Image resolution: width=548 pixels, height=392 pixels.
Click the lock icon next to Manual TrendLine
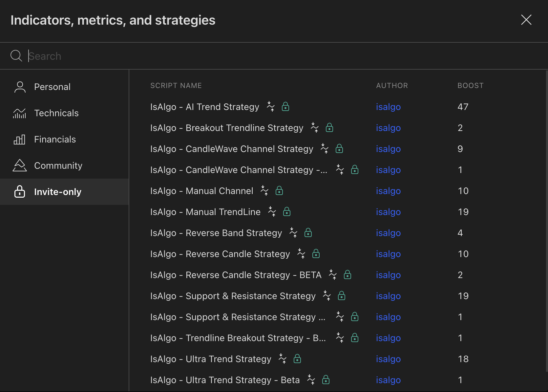point(287,212)
